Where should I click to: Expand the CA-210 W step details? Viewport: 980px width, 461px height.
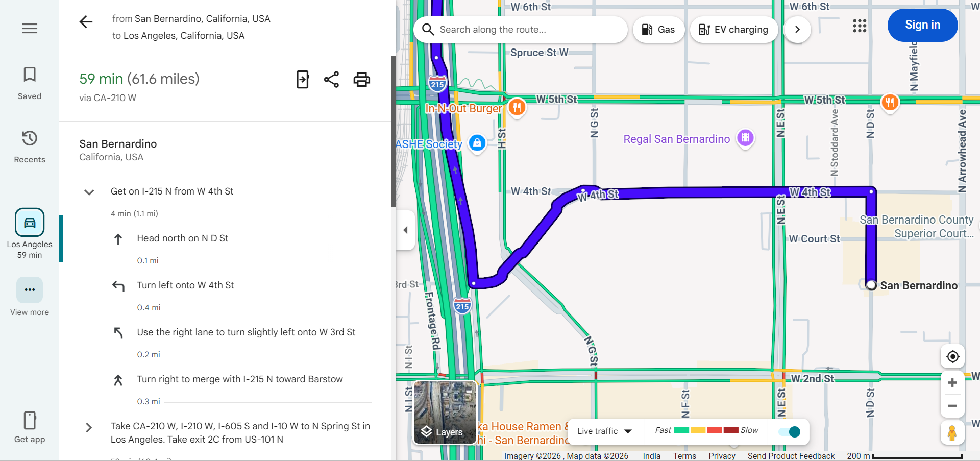click(89, 428)
